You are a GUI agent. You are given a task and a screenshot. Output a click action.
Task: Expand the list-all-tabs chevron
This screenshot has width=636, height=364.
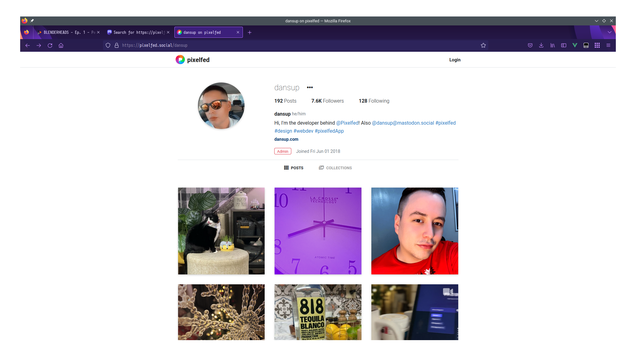[609, 32]
